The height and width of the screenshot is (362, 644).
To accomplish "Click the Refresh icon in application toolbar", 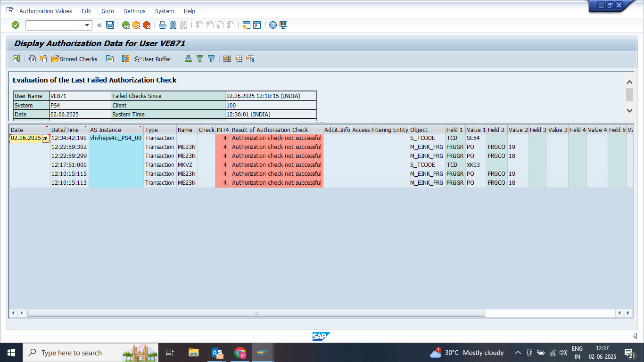I will (32, 59).
